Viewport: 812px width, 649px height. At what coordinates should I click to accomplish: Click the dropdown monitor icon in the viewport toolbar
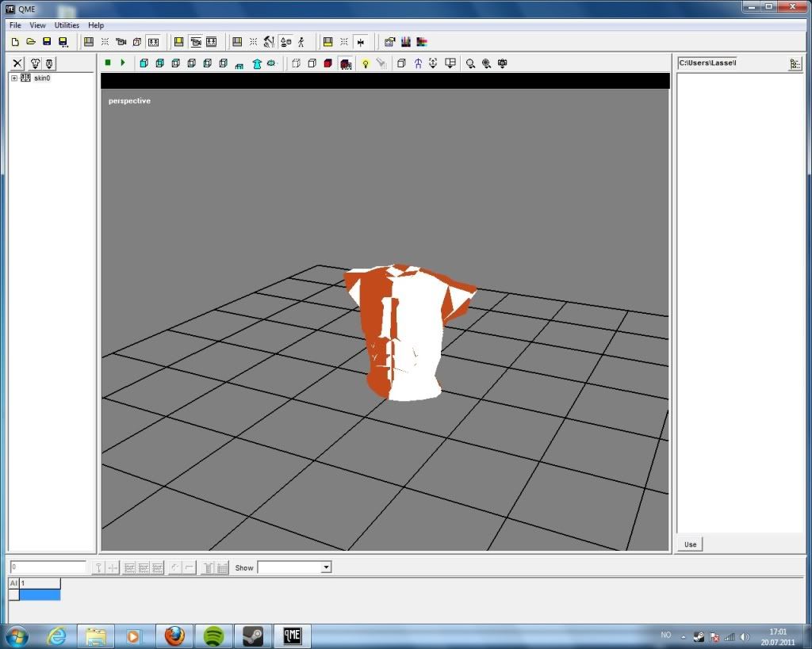pos(450,63)
